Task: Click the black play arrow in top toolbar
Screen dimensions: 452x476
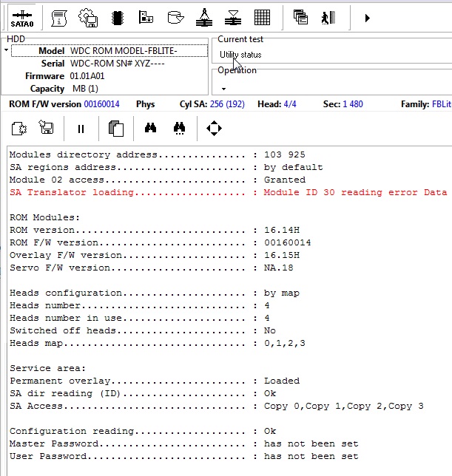Action: click(367, 18)
